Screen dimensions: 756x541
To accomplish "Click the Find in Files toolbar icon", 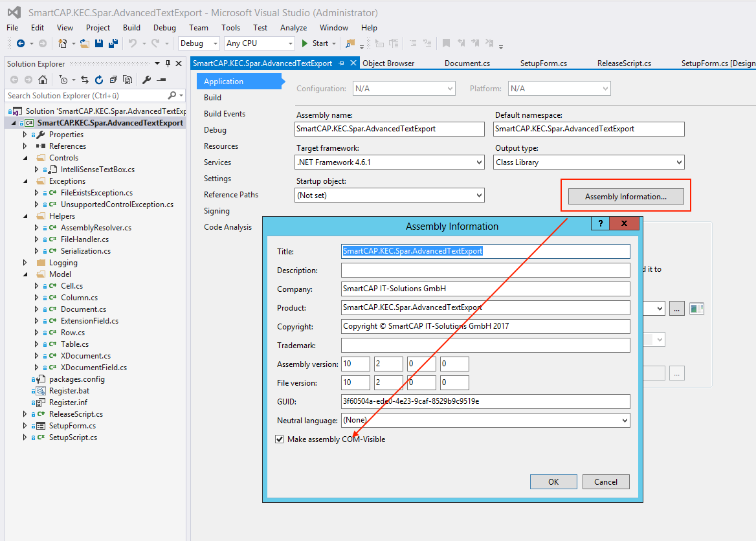I will click(x=351, y=43).
